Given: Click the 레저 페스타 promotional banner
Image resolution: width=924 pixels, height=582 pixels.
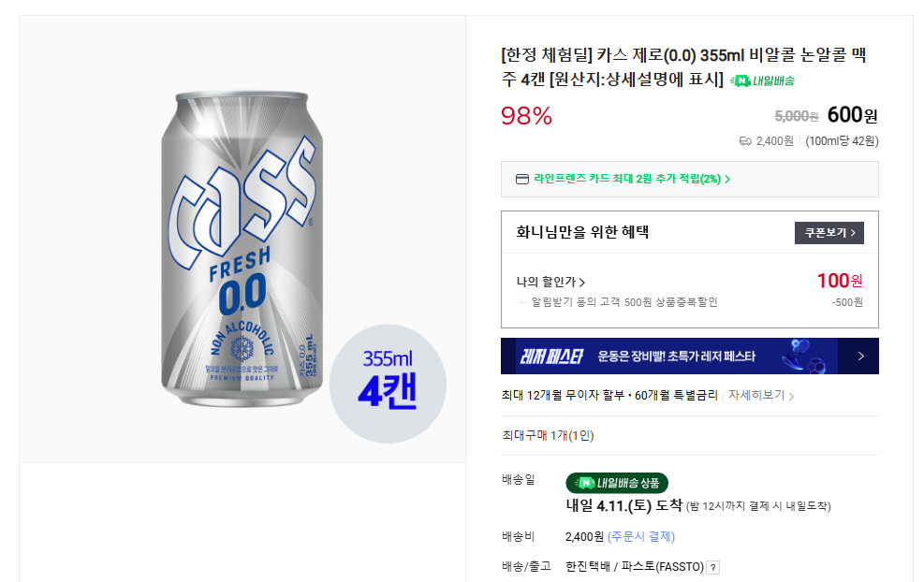Looking at the screenshot, I should point(674,356).
